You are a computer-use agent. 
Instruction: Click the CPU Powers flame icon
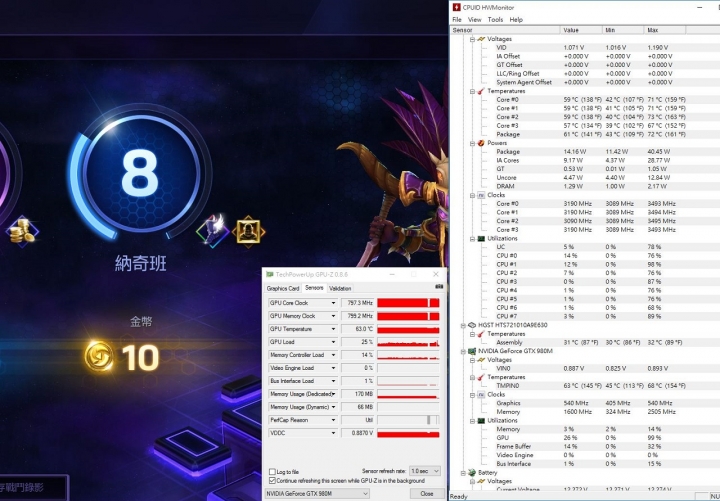pyautogui.click(x=481, y=143)
